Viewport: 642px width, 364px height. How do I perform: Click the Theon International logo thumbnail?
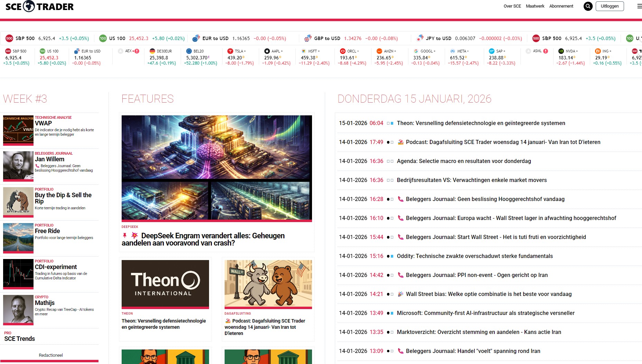(165, 284)
